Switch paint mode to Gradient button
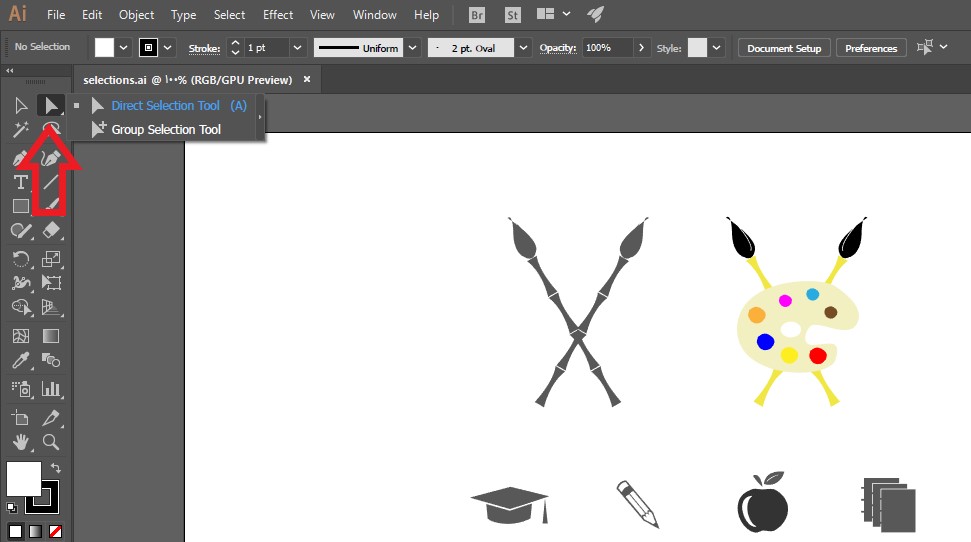This screenshot has height=542, width=971. click(x=35, y=531)
